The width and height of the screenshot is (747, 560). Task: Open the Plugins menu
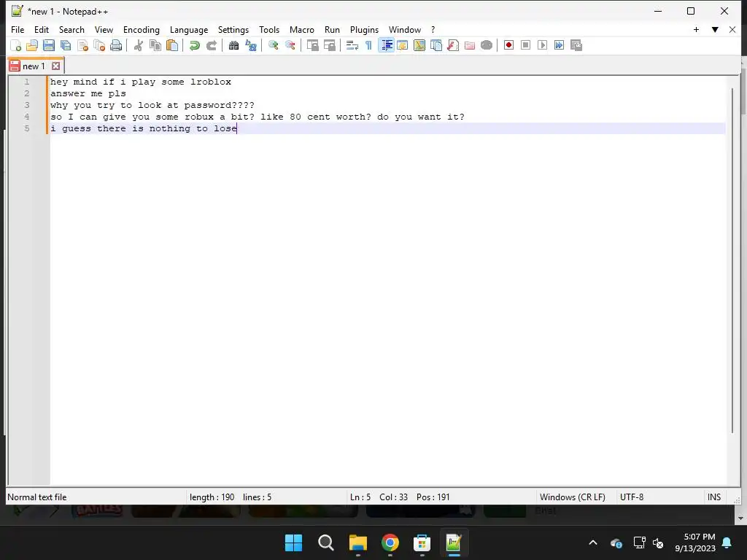(x=364, y=29)
